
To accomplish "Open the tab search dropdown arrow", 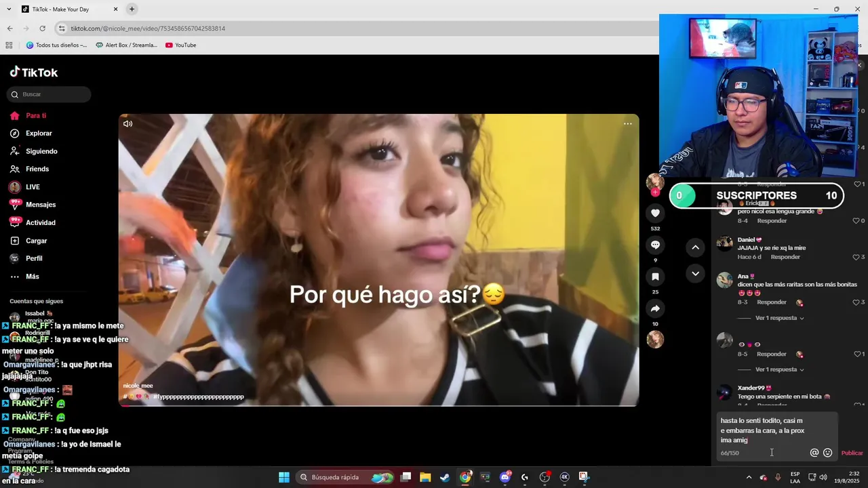I will pos(8,9).
